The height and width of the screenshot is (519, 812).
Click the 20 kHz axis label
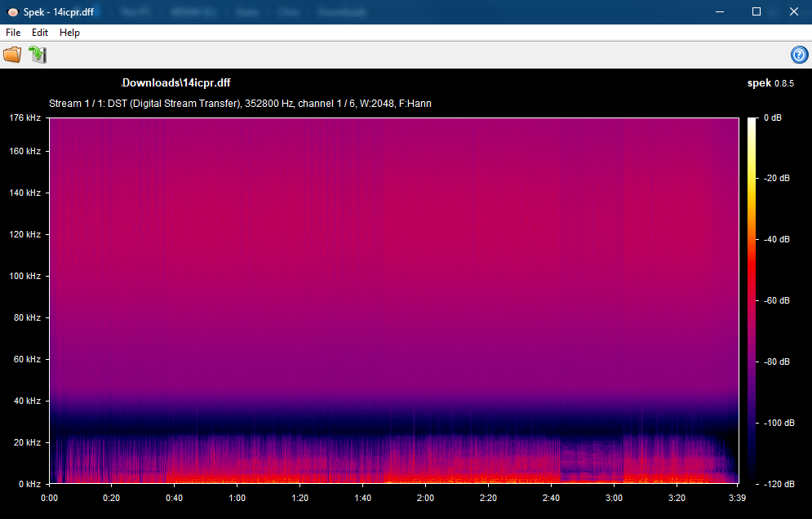coord(27,442)
